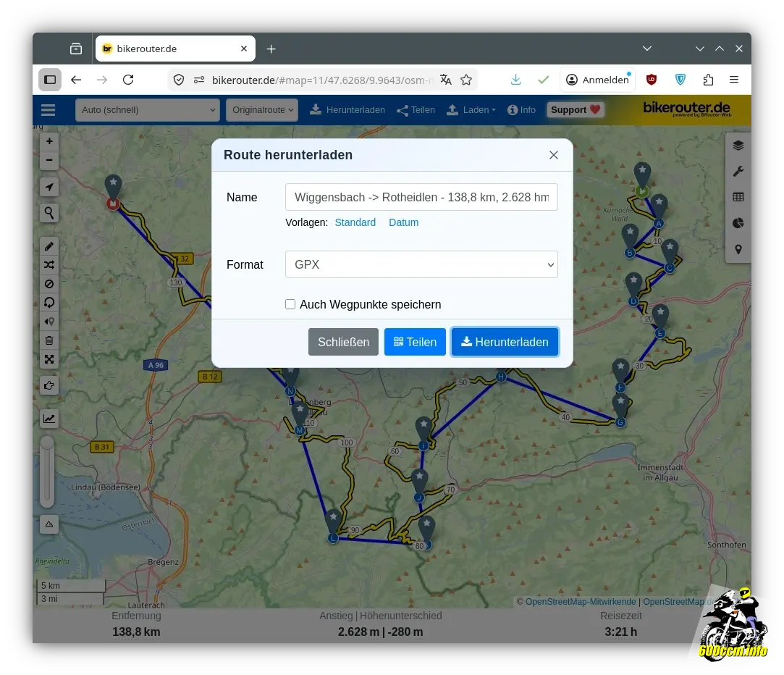This screenshot has height=675, width=784.
Task: Click the map opacity vertical slider
Action: click(x=47, y=471)
